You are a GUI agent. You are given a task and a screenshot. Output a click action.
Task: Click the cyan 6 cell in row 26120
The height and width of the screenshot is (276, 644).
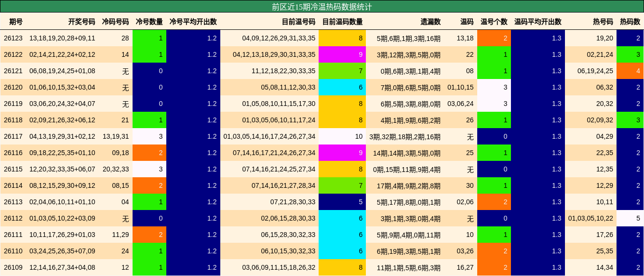click(x=342, y=87)
